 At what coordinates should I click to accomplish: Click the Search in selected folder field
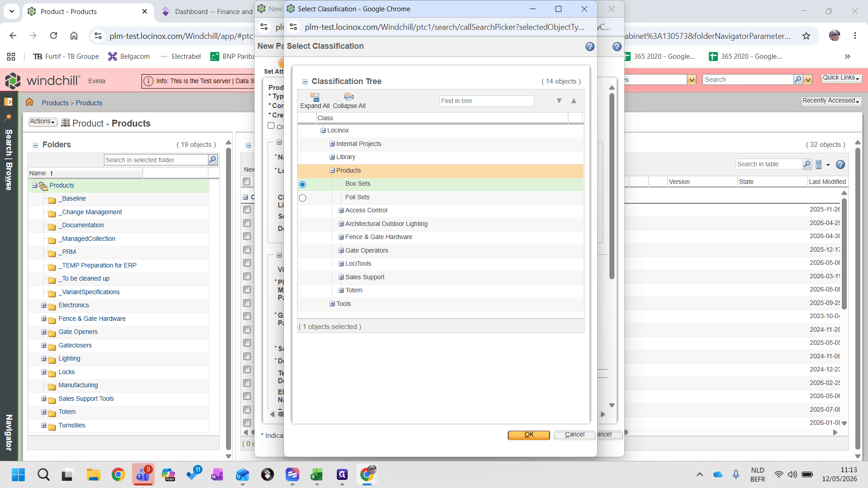[156, 160]
